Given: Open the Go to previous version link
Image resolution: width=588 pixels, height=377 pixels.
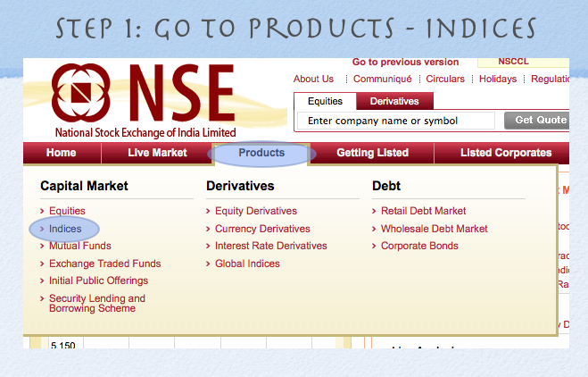Looking at the screenshot, I should click(x=405, y=62).
